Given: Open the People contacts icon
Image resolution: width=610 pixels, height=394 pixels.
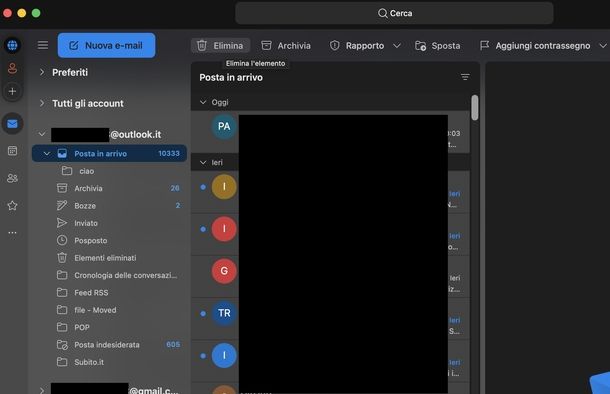Looking at the screenshot, I should [12, 178].
